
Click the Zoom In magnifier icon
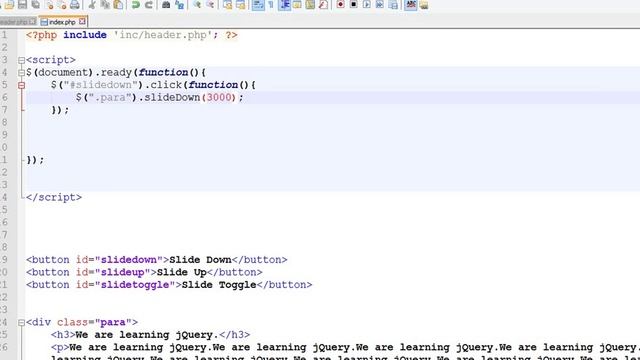pyautogui.click(x=197, y=4)
